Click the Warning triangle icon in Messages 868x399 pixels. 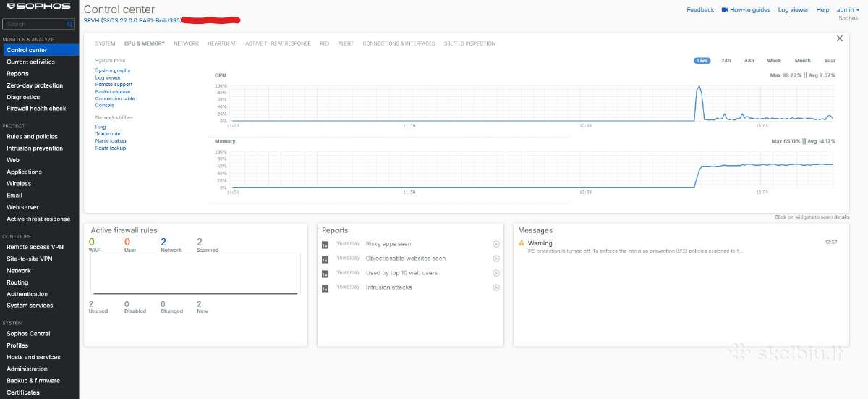pos(522,243)
